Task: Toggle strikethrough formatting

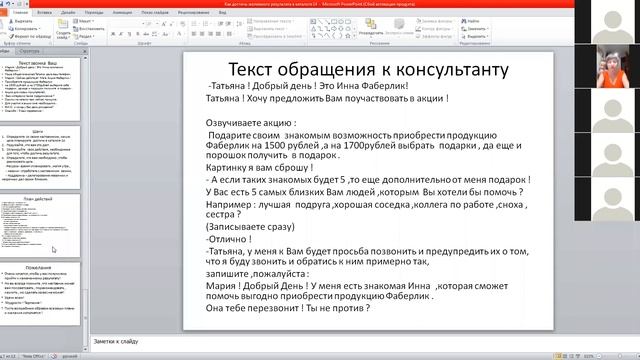Action: 146,34
